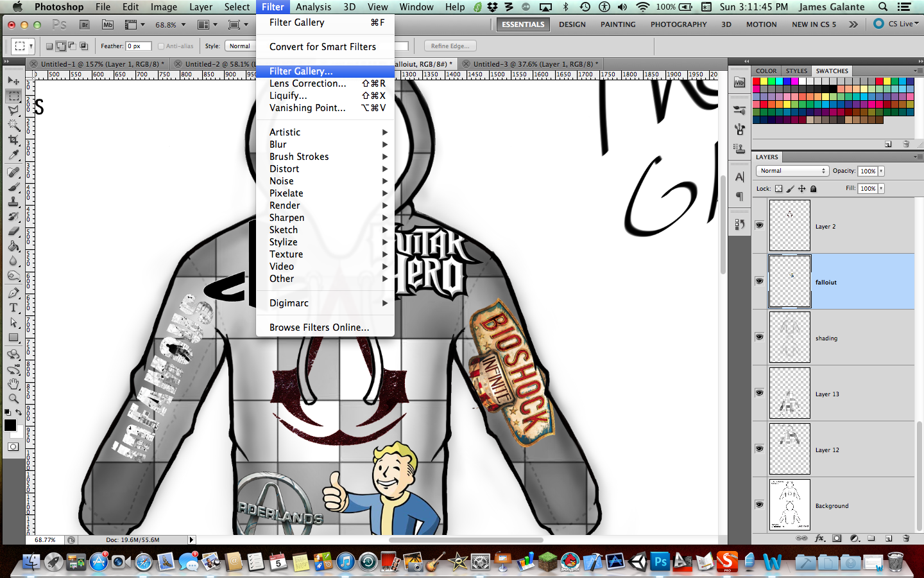This screenshot has width=924, height=578.
Task: Launch Adobe Bridge from application bar
Action: pos(85,24)
